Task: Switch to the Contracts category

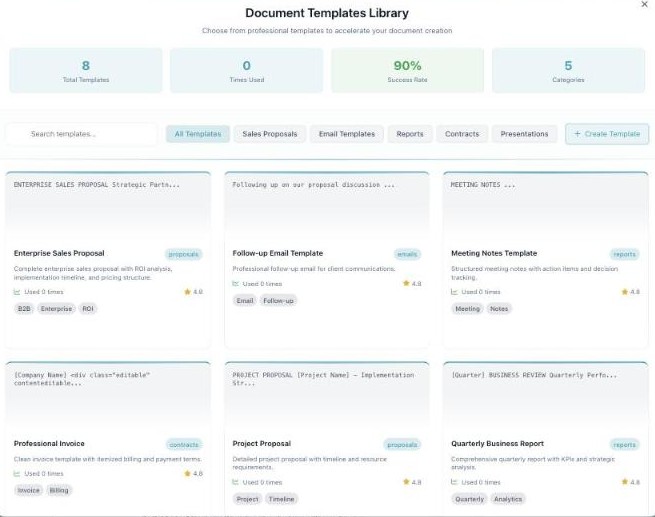Action: [x=462, y=134]
